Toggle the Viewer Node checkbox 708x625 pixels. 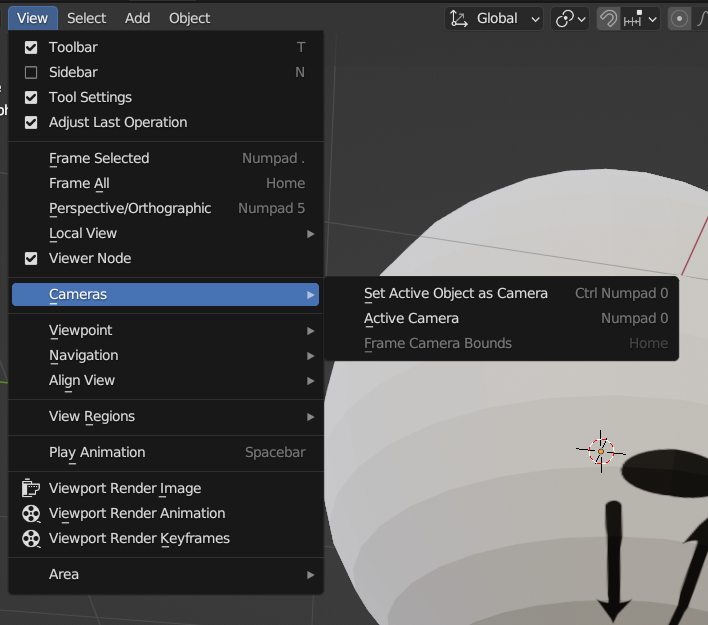coord(31,258)
